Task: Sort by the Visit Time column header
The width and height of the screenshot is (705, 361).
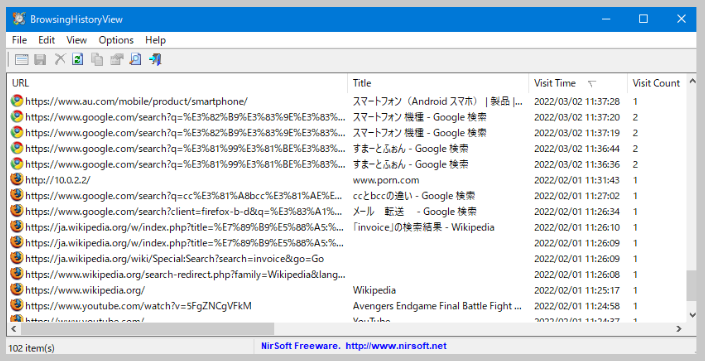Action: 578,83
